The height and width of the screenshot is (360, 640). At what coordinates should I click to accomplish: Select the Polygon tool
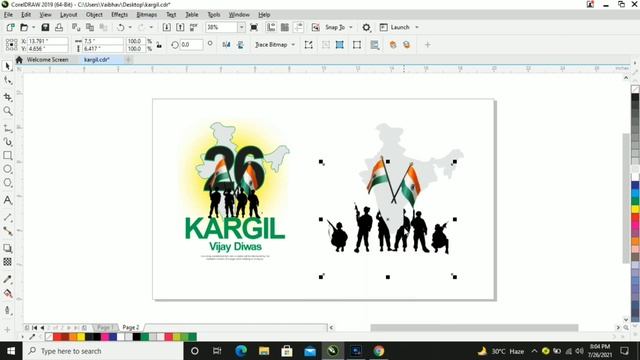coord(7,182)
